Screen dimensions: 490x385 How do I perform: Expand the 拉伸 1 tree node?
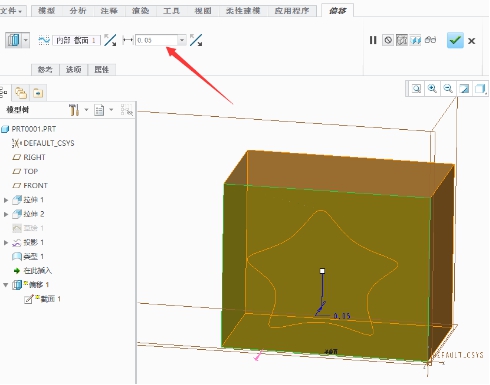pyautogui.click(x=6, y=200)
